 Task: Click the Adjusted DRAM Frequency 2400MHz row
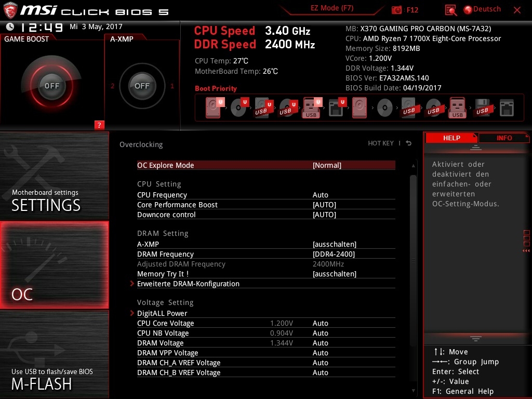(266, 264)
